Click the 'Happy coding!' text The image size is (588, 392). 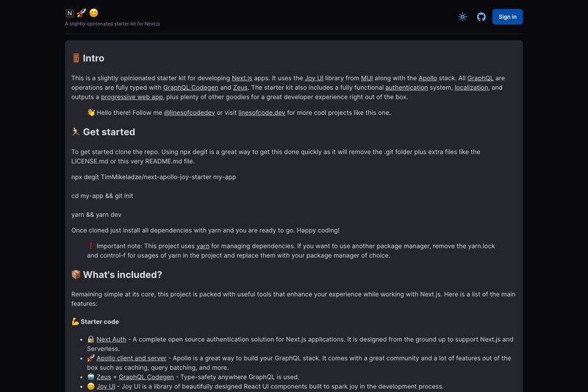pos(318,230)
